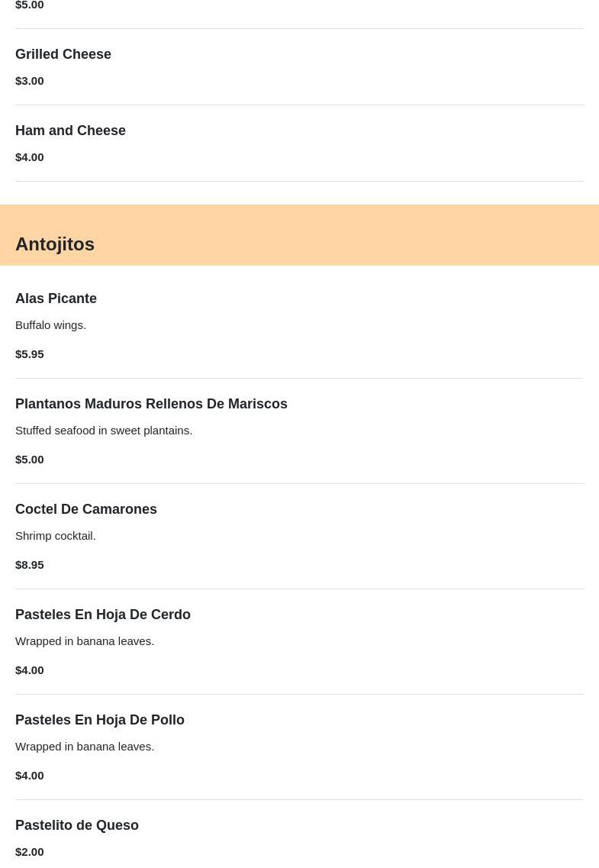Click the Shrimp cocktail description

[56, 535]
